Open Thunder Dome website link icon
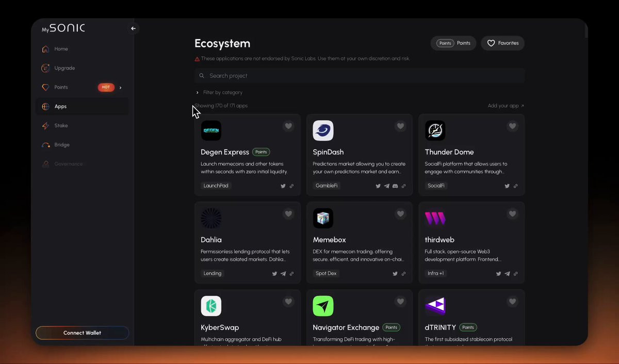Viewport: 619px width, 364px height. (515, 186)
